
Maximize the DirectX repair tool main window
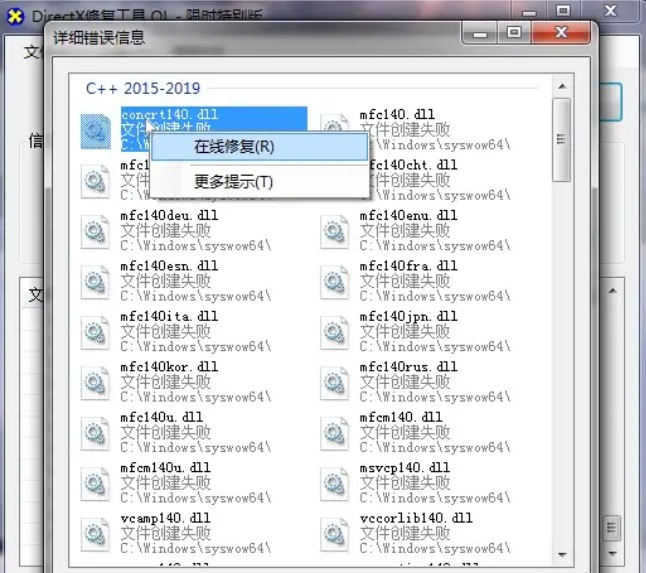[x=563, y=11]
